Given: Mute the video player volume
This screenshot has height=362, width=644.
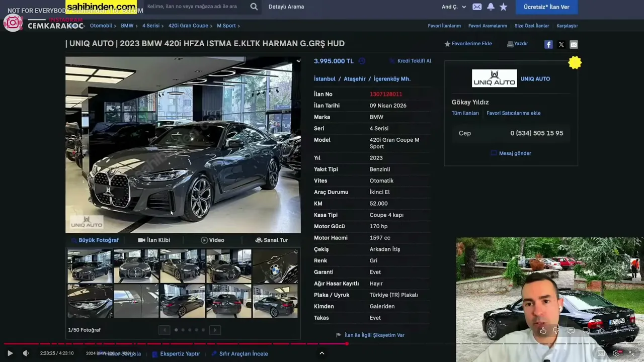Looking at the screenshot, I should click(26, 353).
